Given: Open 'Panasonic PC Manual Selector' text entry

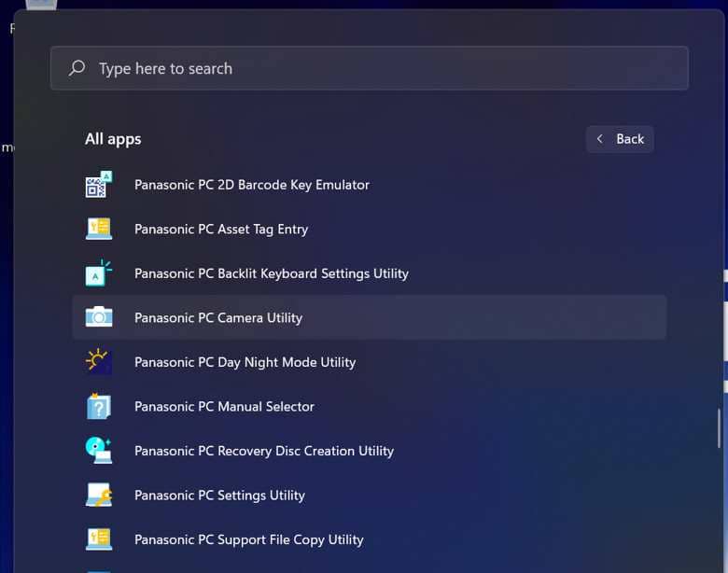Looking at the screenshot, I should click(x=224, y=406).
